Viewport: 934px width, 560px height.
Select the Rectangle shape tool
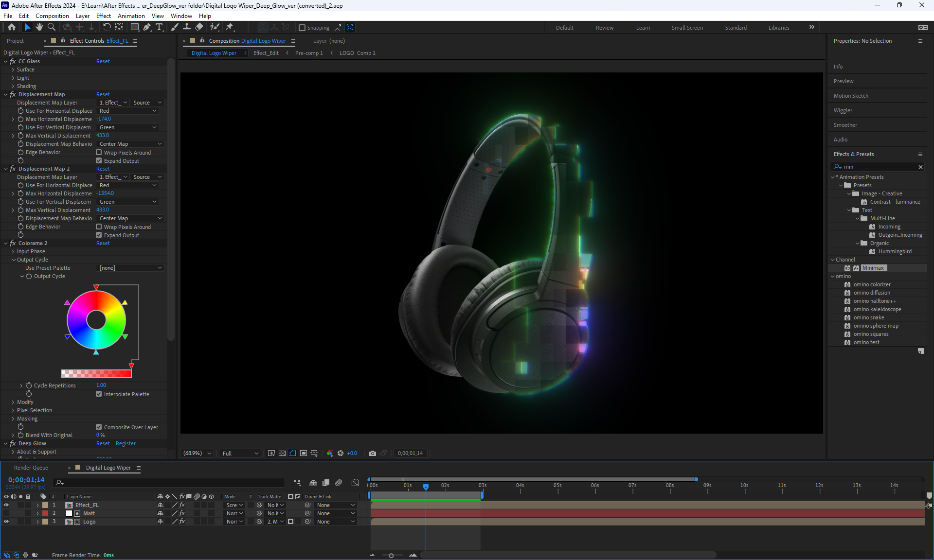[x=135, y=27]
